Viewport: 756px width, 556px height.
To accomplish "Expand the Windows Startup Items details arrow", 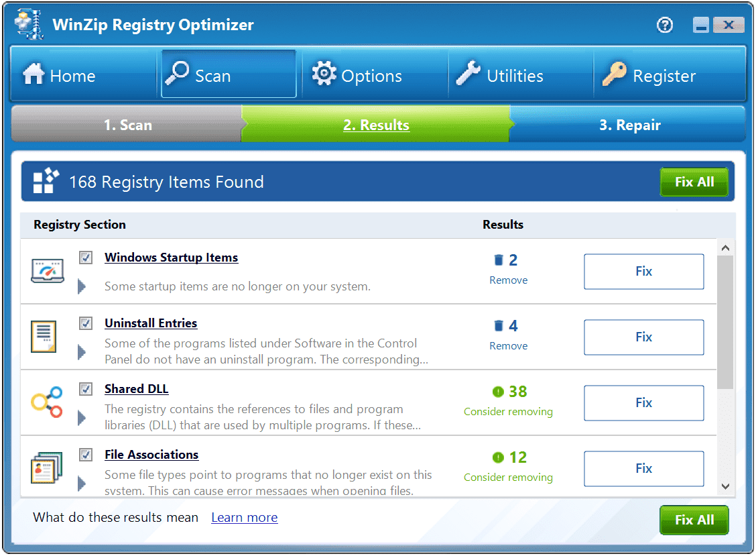I will (82, 286).
